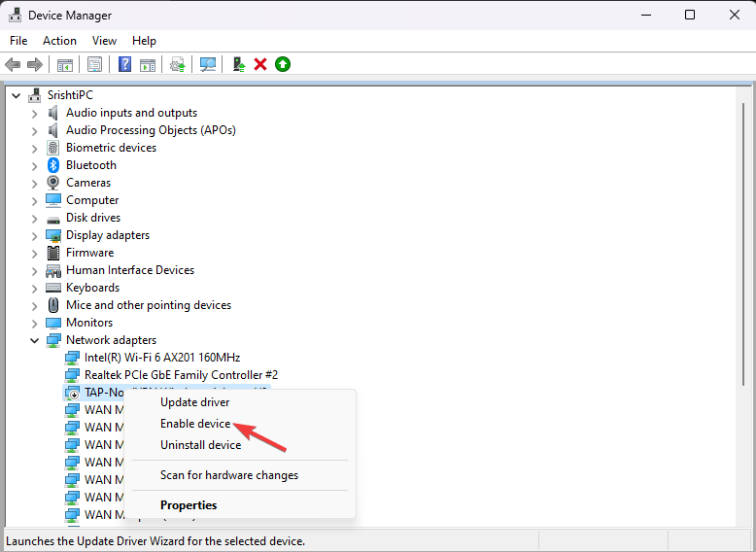
Task: Expand the Keyboards category chevron
Action: 34,289
